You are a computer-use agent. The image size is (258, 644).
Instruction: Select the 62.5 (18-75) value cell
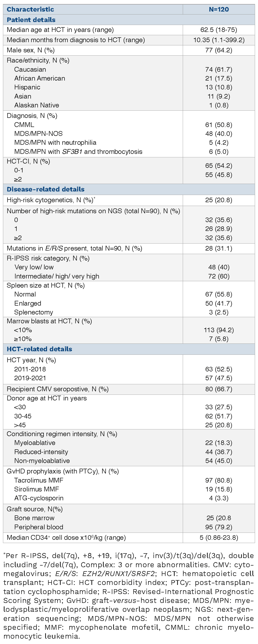click(219, 30)
